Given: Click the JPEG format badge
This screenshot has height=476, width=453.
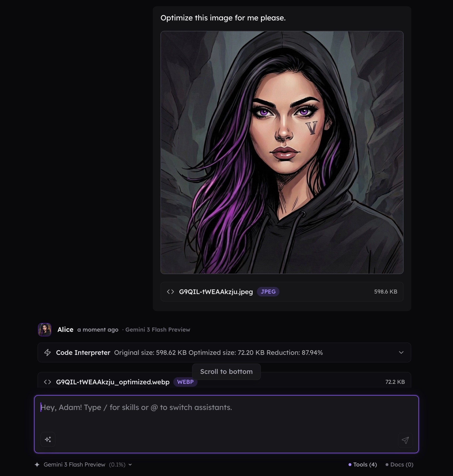Looking at the screenshot, I should [268, 292].
